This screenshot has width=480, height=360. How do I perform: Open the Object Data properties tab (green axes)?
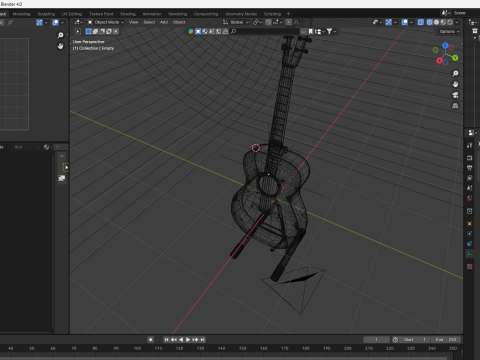[470, 254]
